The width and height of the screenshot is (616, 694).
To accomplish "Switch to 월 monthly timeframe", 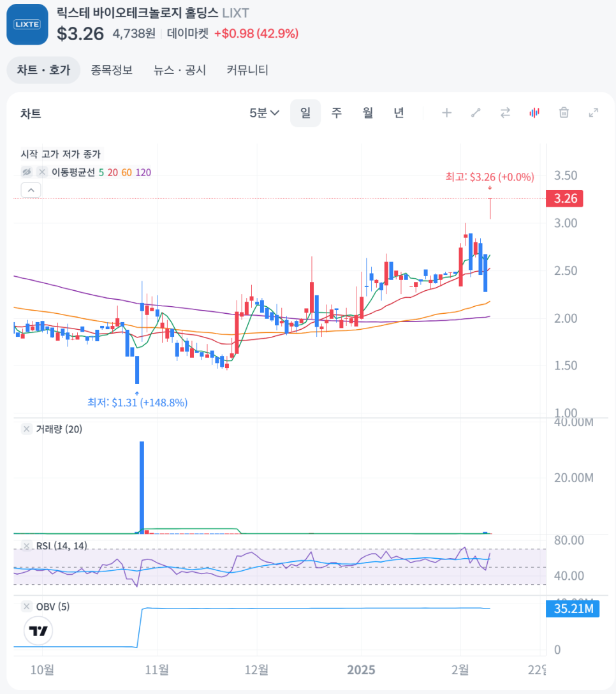I will point(368,113).
